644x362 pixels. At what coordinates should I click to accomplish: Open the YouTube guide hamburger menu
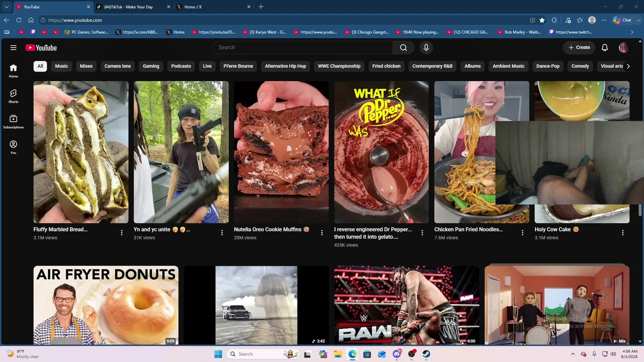click(x=14, y=48)
